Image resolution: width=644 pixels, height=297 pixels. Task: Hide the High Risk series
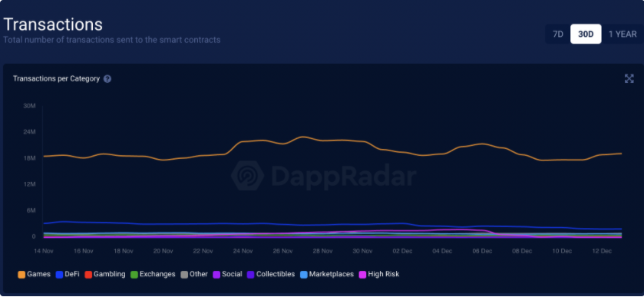[379, 274]
